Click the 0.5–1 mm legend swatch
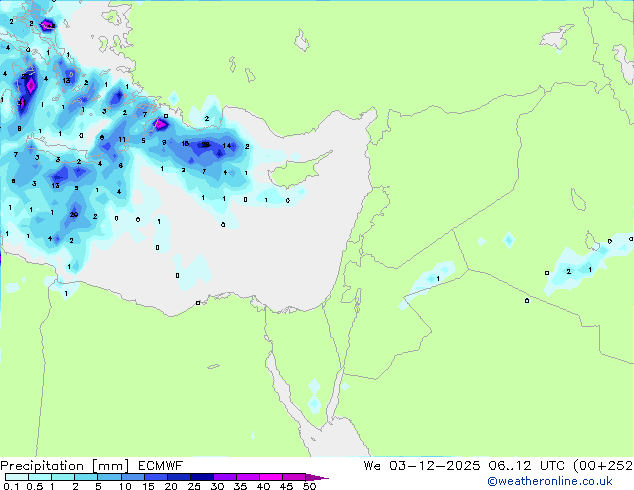 coord(40,477)
